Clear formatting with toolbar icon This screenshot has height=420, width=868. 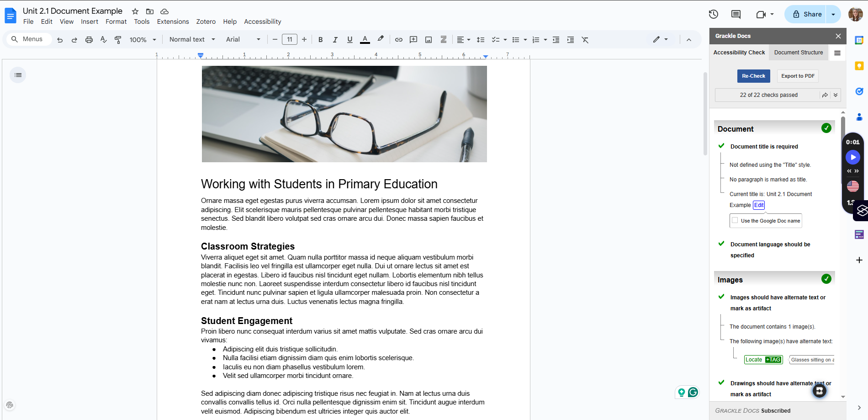pyautogui.click(x=585, y=40)
